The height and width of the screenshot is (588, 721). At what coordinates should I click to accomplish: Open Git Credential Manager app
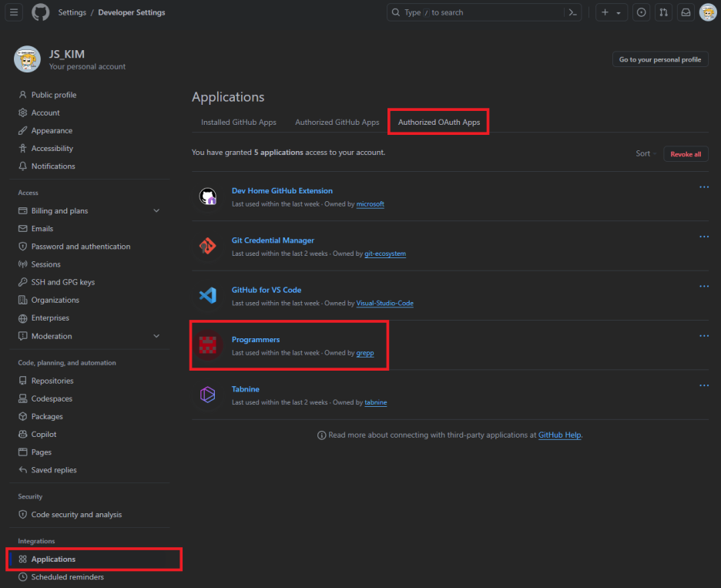click(x=273, y=240)
